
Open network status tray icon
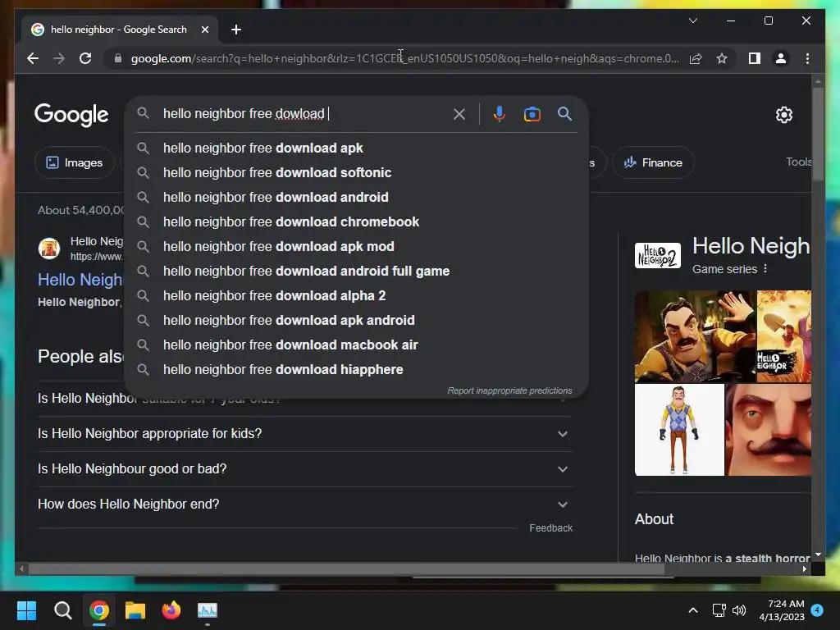pos(719,610)
